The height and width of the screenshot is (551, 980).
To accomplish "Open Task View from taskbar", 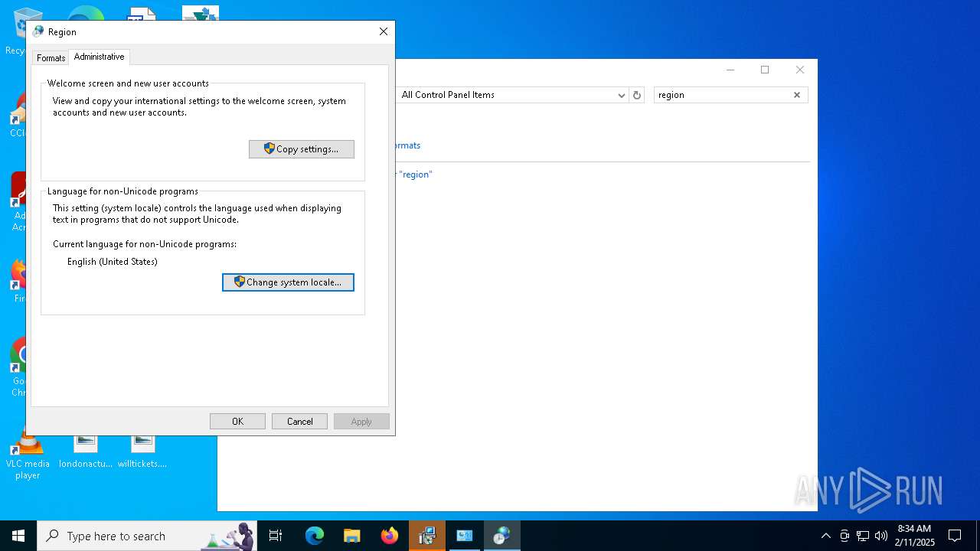I will coord(276,536).
